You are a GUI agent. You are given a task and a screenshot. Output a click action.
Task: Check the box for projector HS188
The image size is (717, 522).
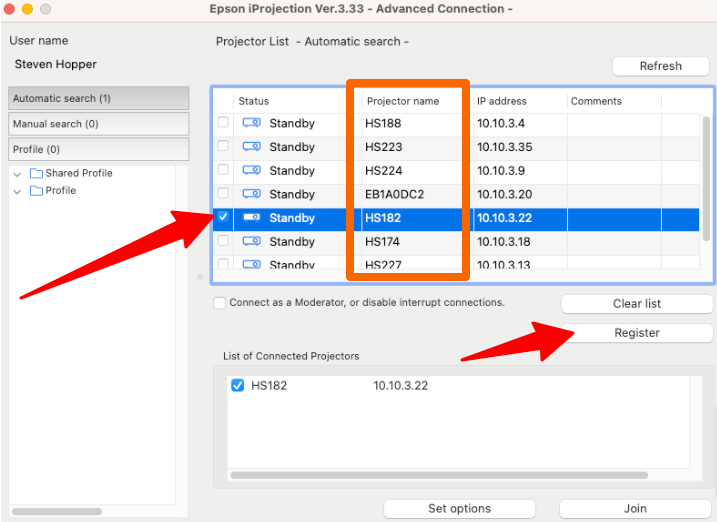pyautogui.click(x=223, y=122)
